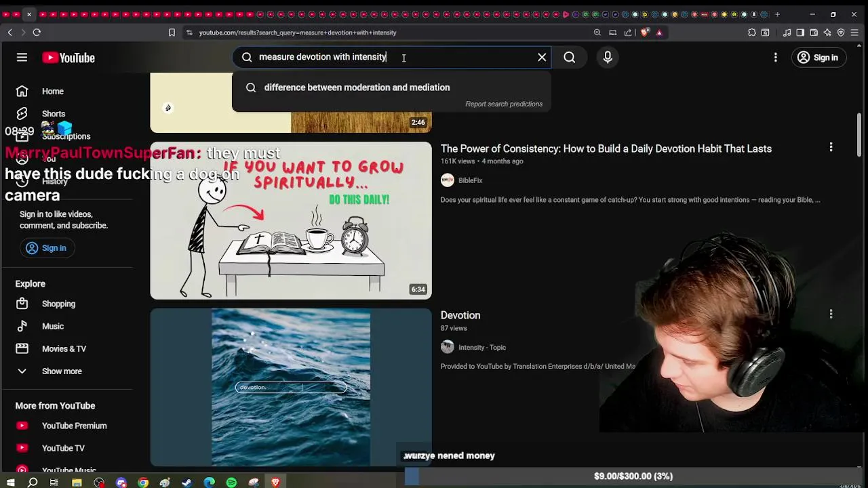This screenshot has width=868, height=488.
Task: Open the browser main menu
Action: [856, 33]
